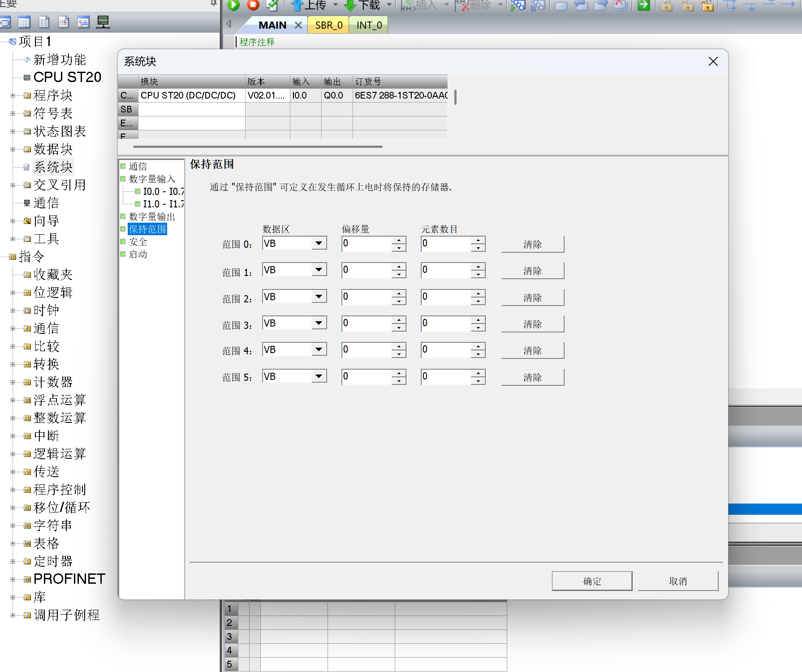Click the green Run PLC icon
Image resolution: width=802 pixels, height=672 pixels.
233,5
